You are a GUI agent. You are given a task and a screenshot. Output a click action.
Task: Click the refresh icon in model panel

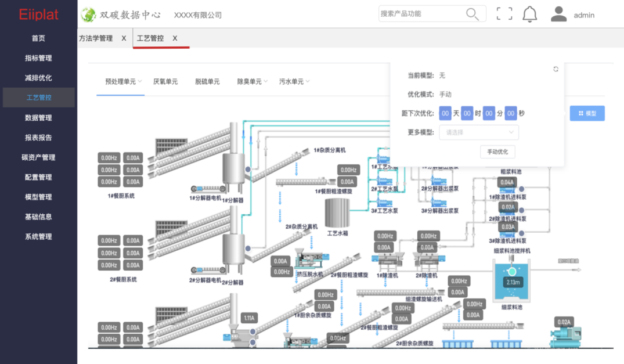tap(556, 69)
